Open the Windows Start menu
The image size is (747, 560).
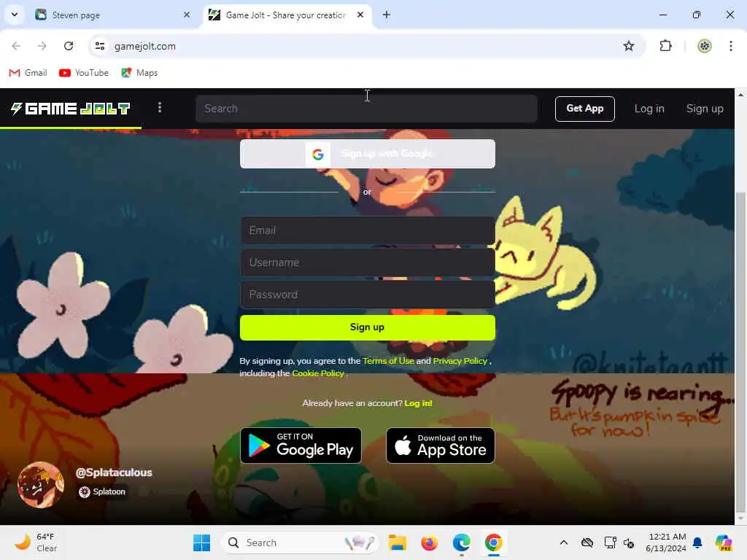[201, 542]
